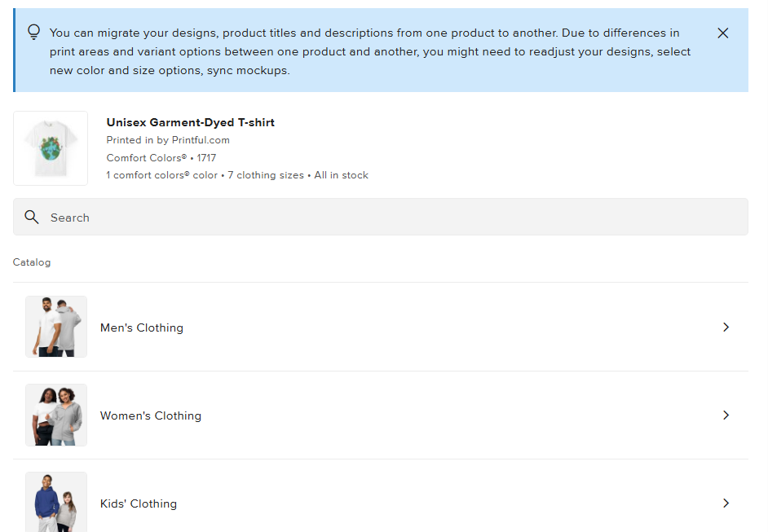Viewport: 768px width, 532px height.
Task: Click the Women's Clothing thumbnail image
Action: (56, 415)
